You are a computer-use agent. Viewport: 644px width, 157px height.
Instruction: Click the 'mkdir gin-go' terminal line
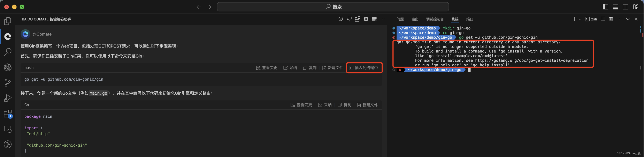[457, 28]
